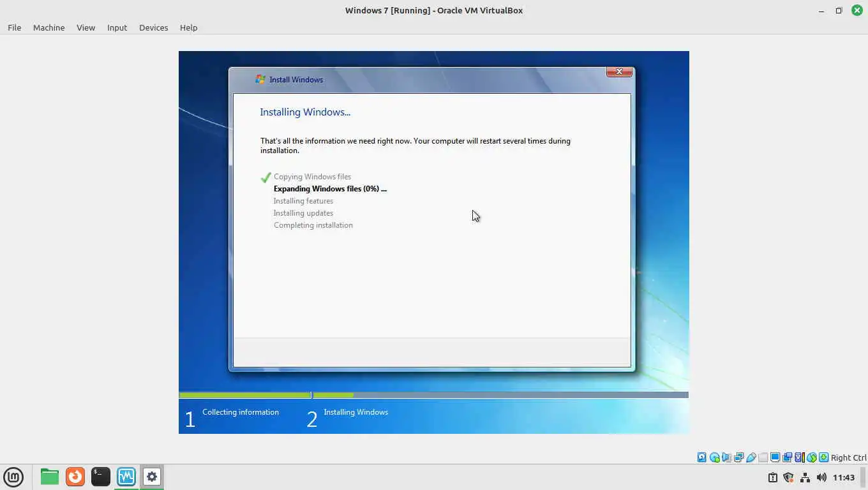
Task: Click the Installing updates step
Action: pyautogui.click(x=303, y=213)
